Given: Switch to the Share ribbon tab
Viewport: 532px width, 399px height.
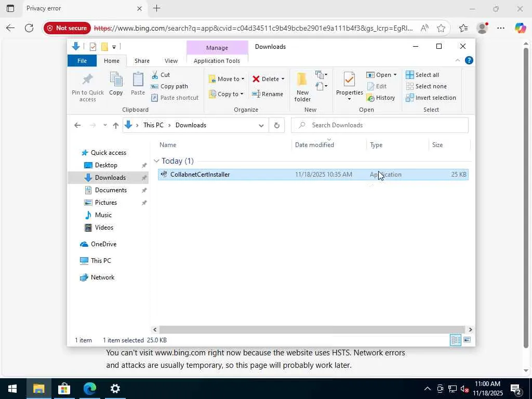Looking at the screenshot, I should pos(142,61).
